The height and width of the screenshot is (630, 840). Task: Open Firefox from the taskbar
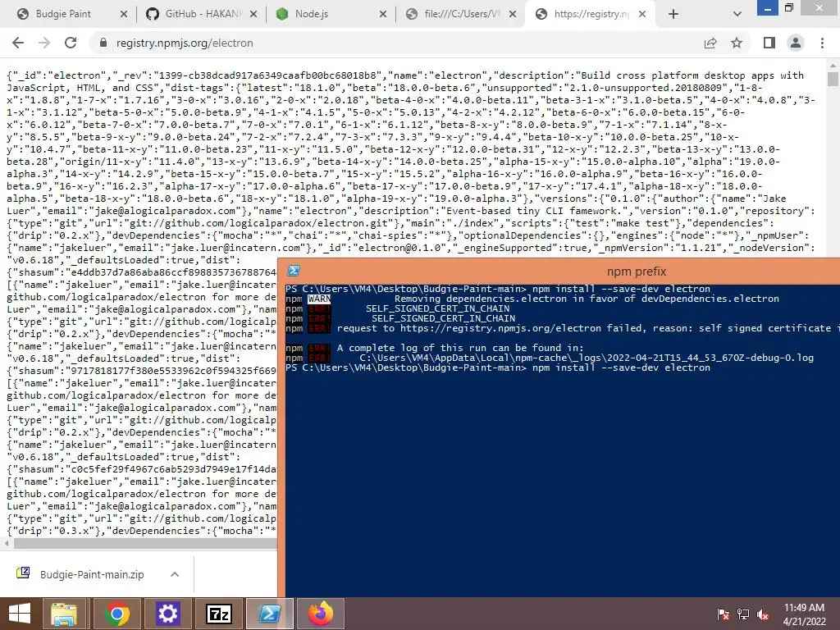[x=321, y=614]
